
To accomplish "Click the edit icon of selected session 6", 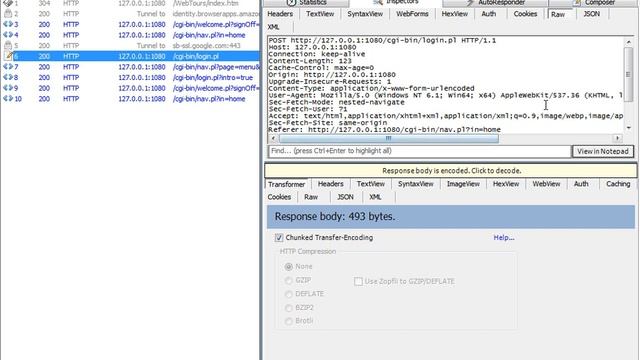I will [x=8, y=56].
